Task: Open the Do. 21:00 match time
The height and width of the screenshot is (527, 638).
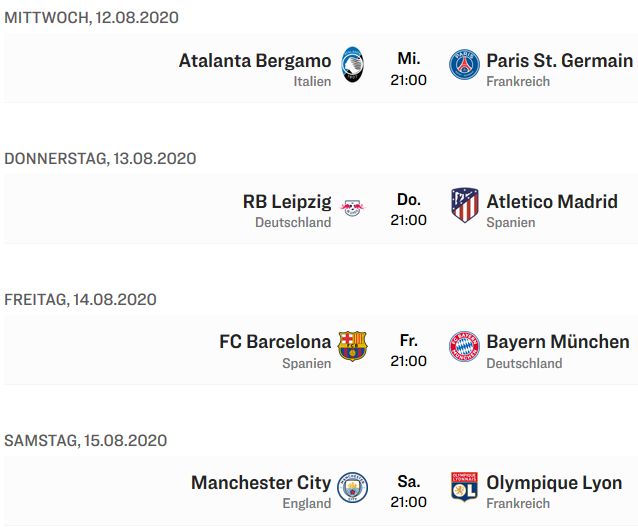Action: point(409,210)
